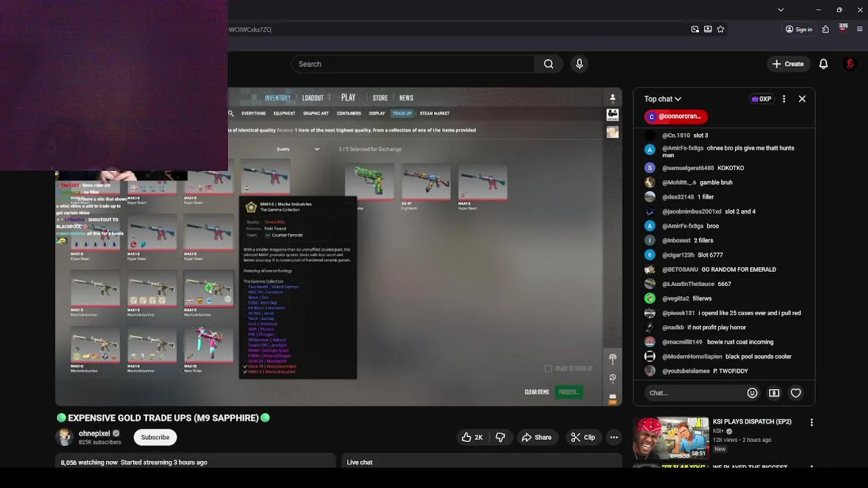
Task: Click the Clip button
Action: [x=583, y=437]
